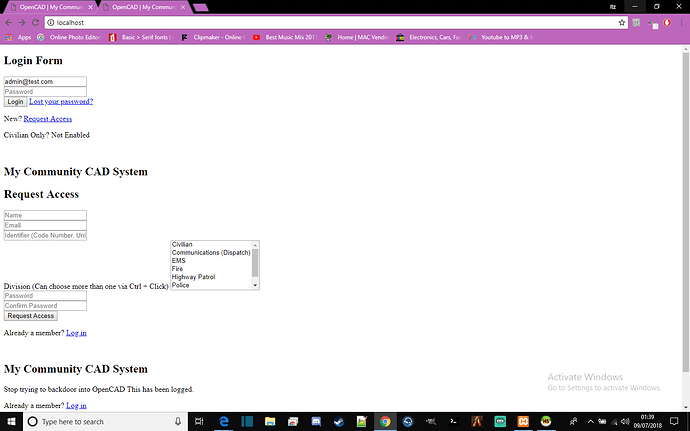Click the Password field in Login Form
The height and width of the screenshot is (431, 690).
pyautogui.click(x=45, y=92)
